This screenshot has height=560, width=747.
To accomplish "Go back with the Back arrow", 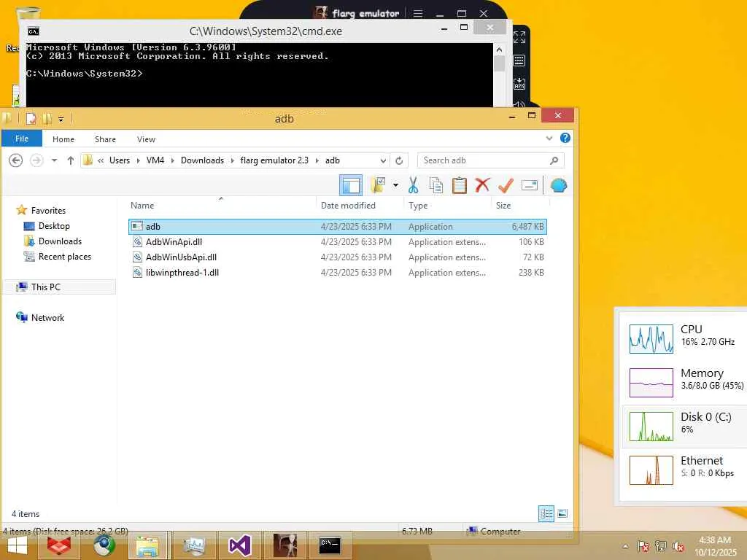I will click(x=16, y=160).
